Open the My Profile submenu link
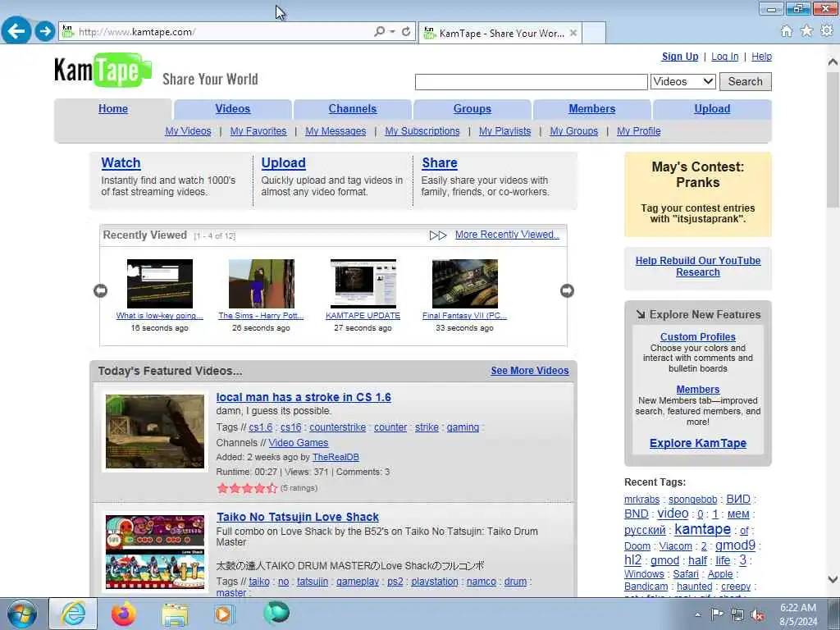 pos(638,131)
